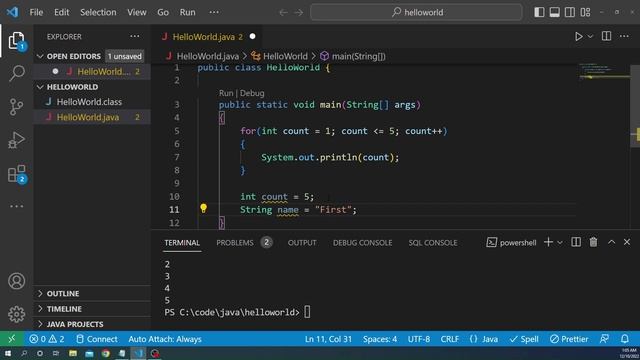This screenshot has height=360, width=640.
Task: Show more menu items ellipsis
Action: (214, 12)
